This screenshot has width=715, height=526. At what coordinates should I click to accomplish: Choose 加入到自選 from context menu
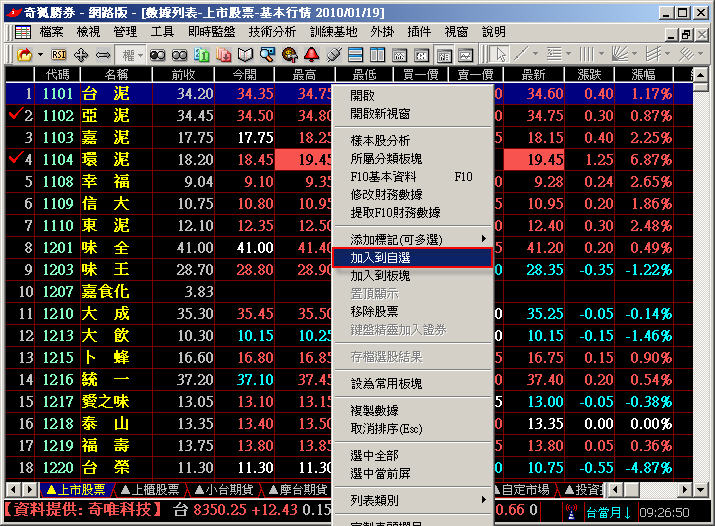click(412, 257)
